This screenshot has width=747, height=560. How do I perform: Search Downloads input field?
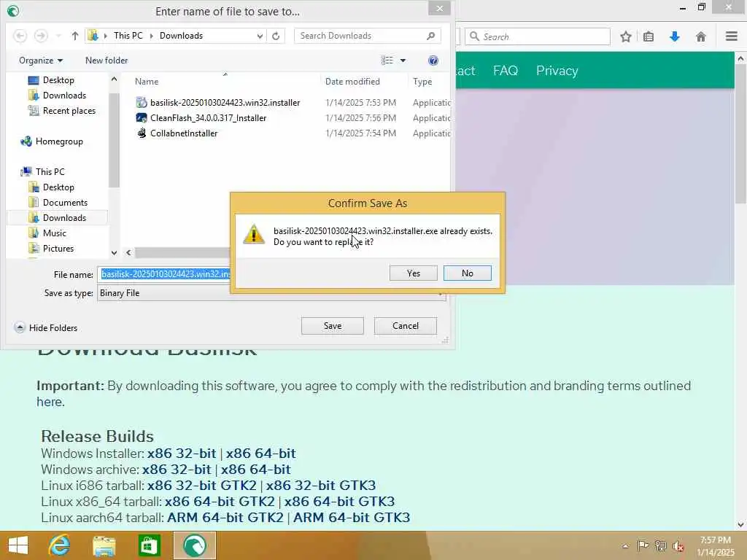(x=368, y=36)
